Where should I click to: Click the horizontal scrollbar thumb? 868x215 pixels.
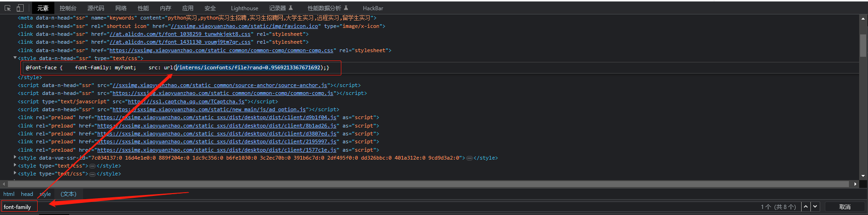pyautogui.click(x=429, y=184)
